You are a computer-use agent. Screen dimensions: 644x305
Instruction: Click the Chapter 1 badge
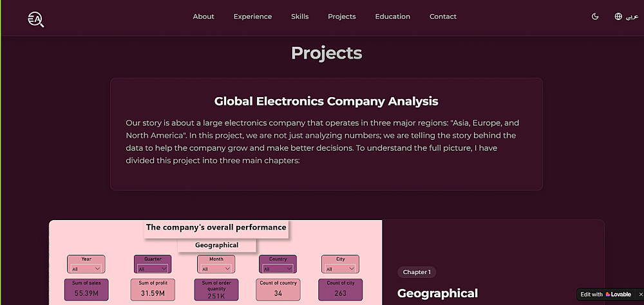[x=417, y=272]
